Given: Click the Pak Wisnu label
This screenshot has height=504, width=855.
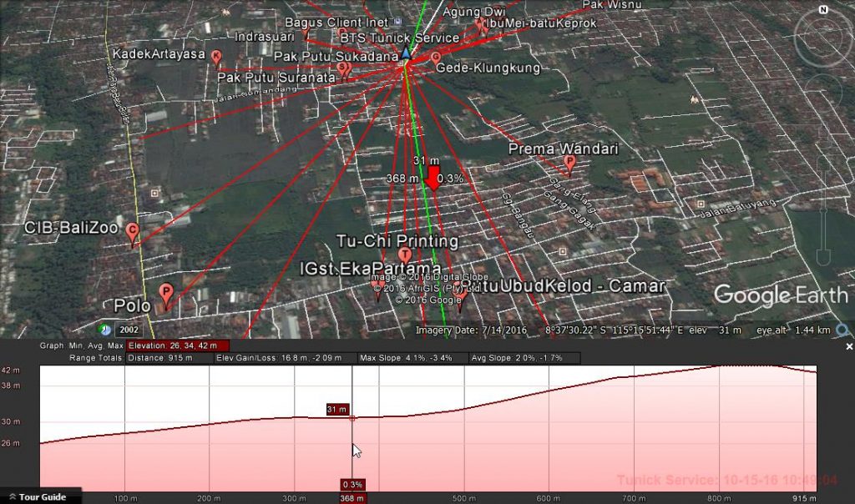Looking at the screenshot, I should pos(612,4).
